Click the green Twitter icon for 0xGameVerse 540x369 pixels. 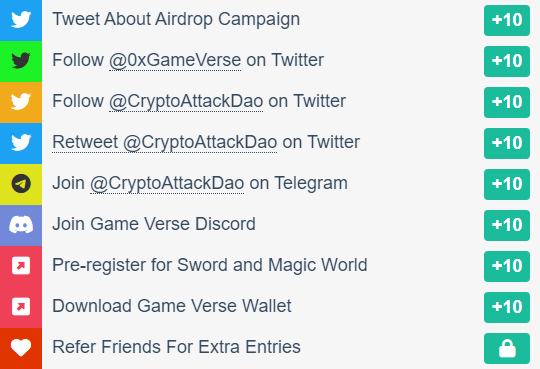point(21,61)
